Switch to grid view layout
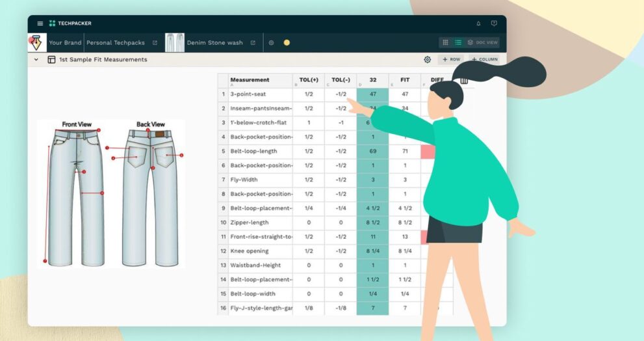The image size is (644, 341). pyautogui.click(x=445, y=42)
